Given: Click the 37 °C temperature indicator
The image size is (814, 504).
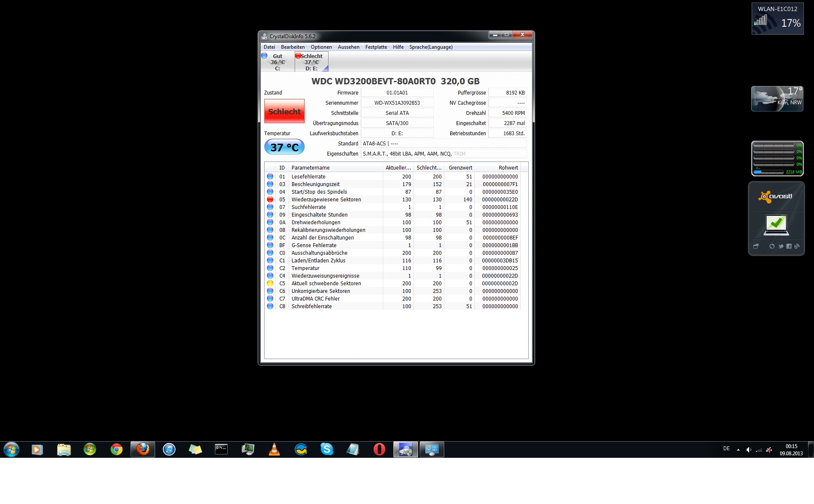Looking at the screenshot, I should click(284, 147).
